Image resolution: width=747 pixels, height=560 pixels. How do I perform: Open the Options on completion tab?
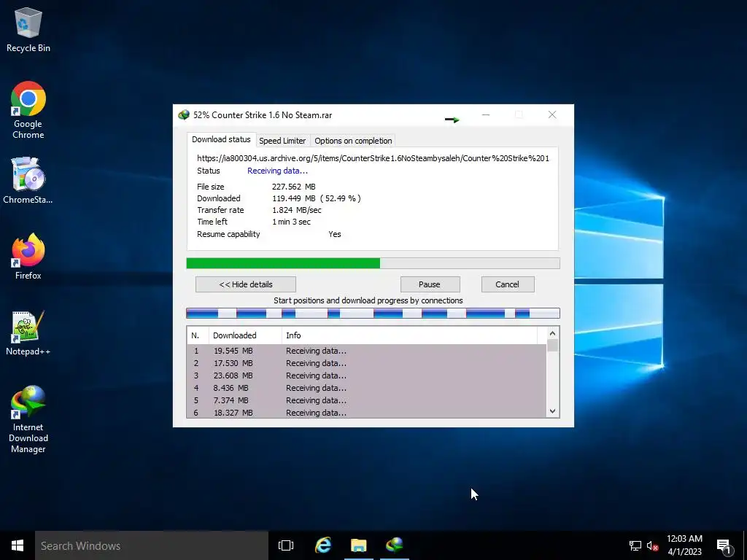click(353, 141)
